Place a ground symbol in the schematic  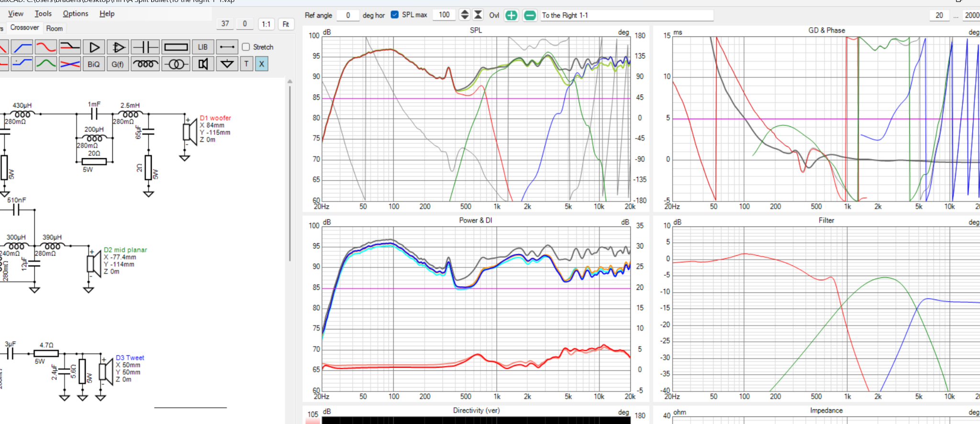click(x=227, y=64)
